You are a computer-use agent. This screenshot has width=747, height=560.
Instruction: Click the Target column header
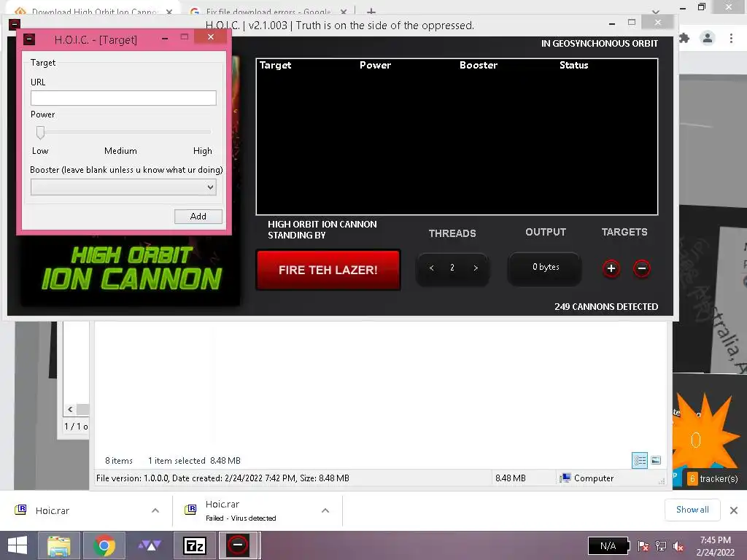click(x=275, y=65)
